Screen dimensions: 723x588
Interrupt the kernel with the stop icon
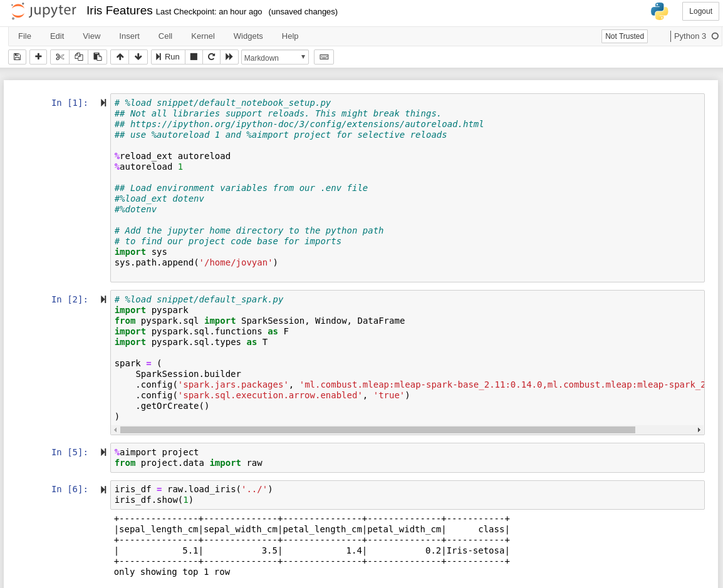pyautogui.click(x=194, y=57)
